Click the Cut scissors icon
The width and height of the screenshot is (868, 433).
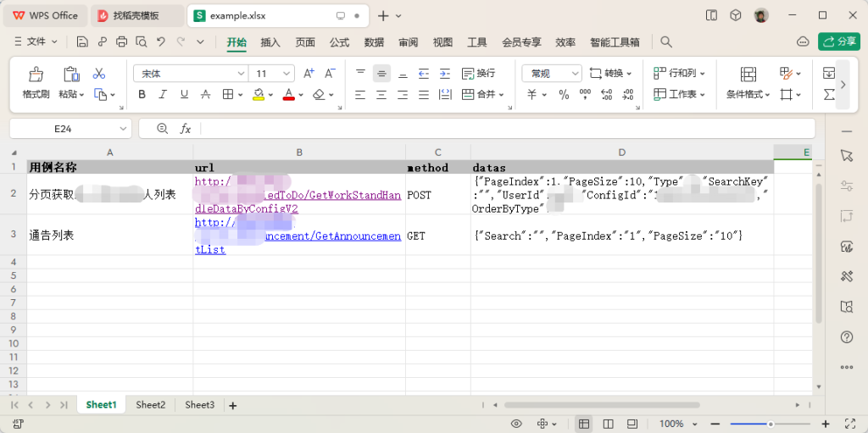pos(99,73)
